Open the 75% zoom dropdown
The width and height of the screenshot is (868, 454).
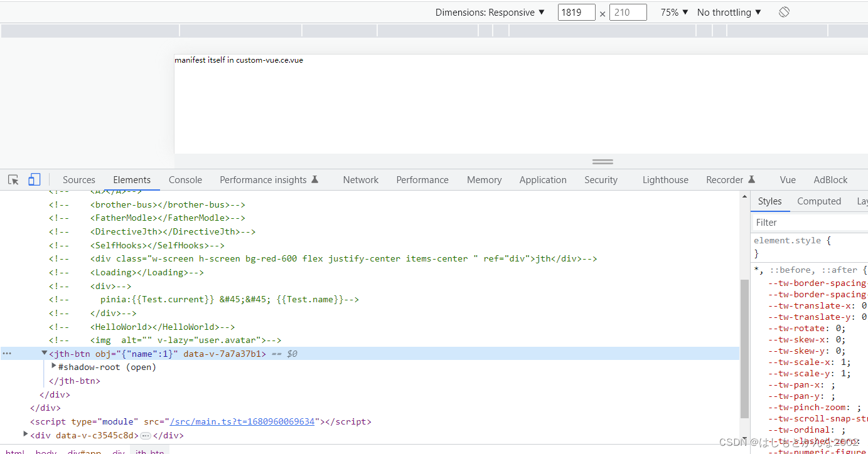pos(672,11)
